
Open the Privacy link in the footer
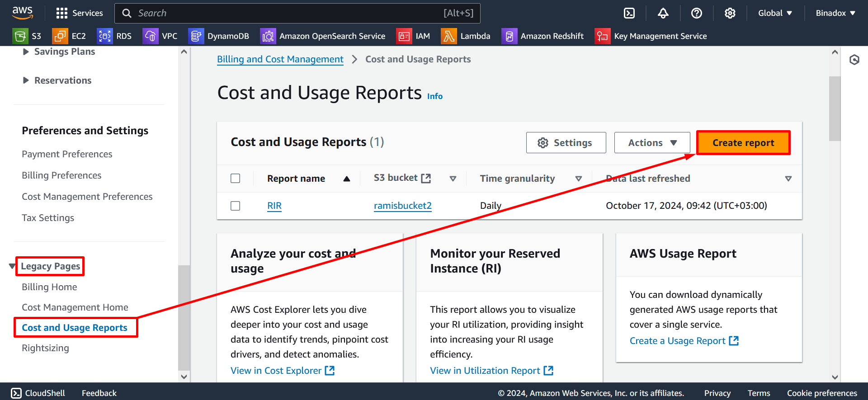(717, 393)
